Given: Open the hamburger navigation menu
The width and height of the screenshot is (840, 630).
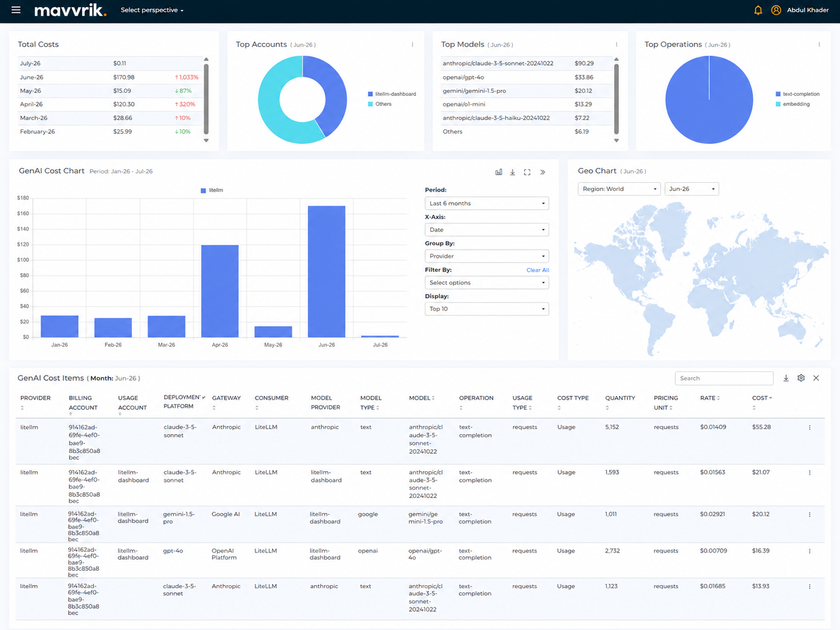Looking at the screenshot, I should tap(16, 10).
